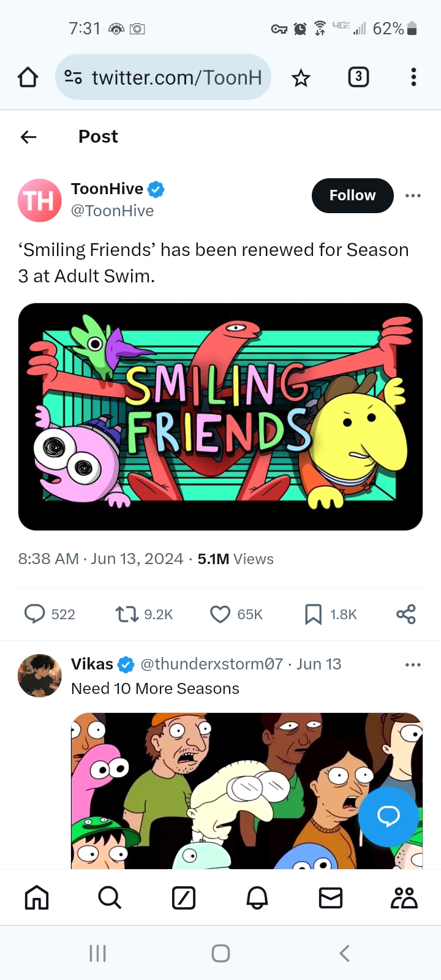
Task: Star this page as a bookmark
Action: (301, 78)
